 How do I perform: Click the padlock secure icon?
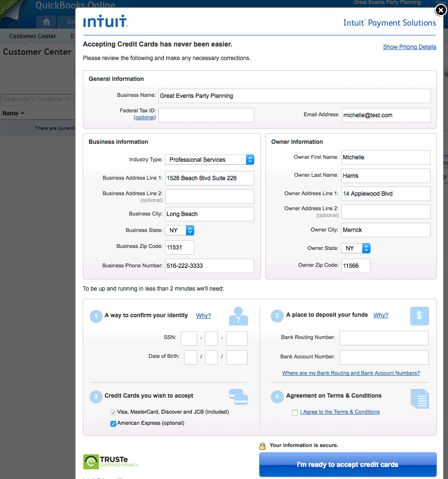(263, 447)
